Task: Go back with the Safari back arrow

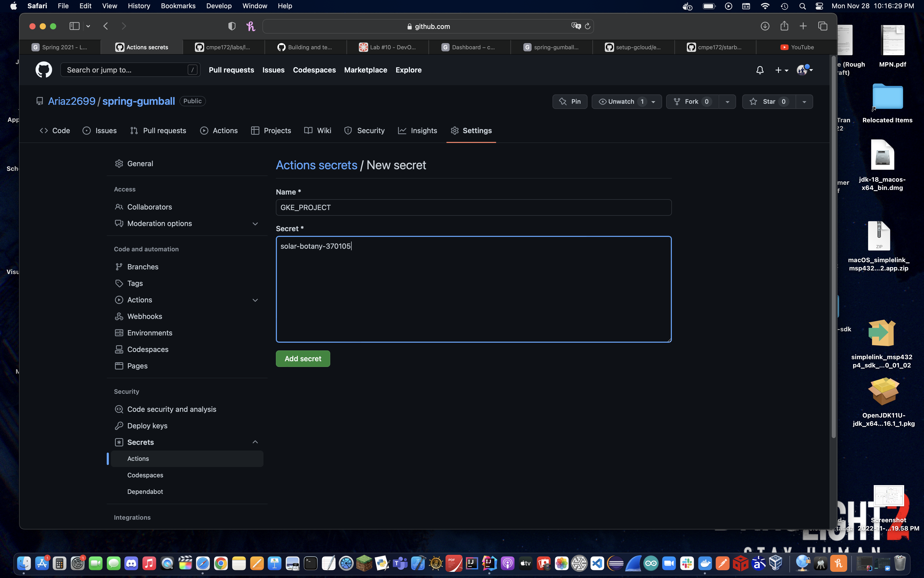Action: pyautogui.click(x=106, y=26)
